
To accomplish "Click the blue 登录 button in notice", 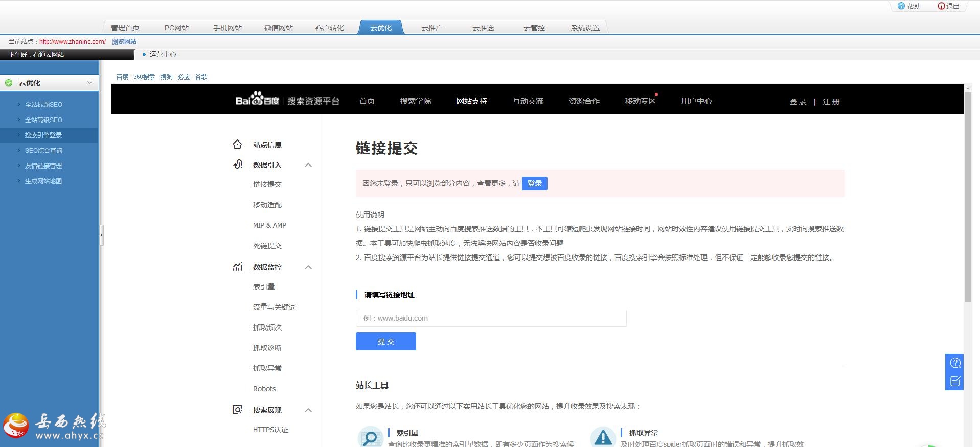I will coord(535,183).
